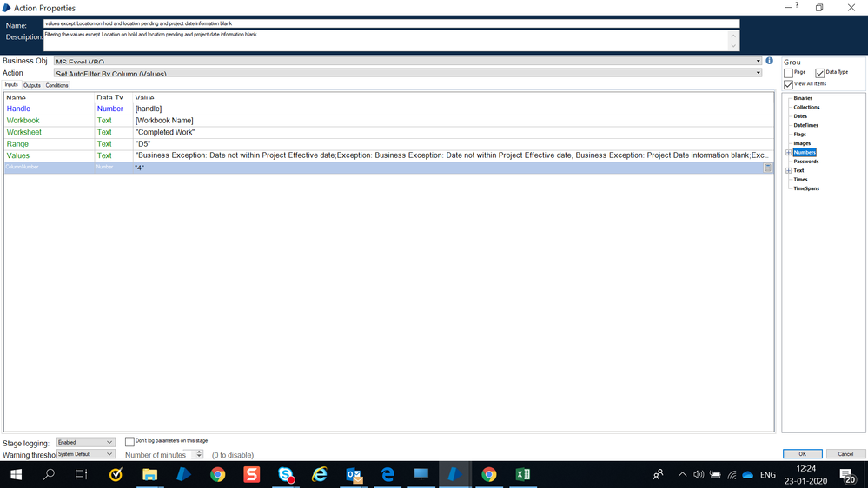Select Binaries in the data tree
The image size is (868, 488).
pyautogui.click(x=803, y=98)
